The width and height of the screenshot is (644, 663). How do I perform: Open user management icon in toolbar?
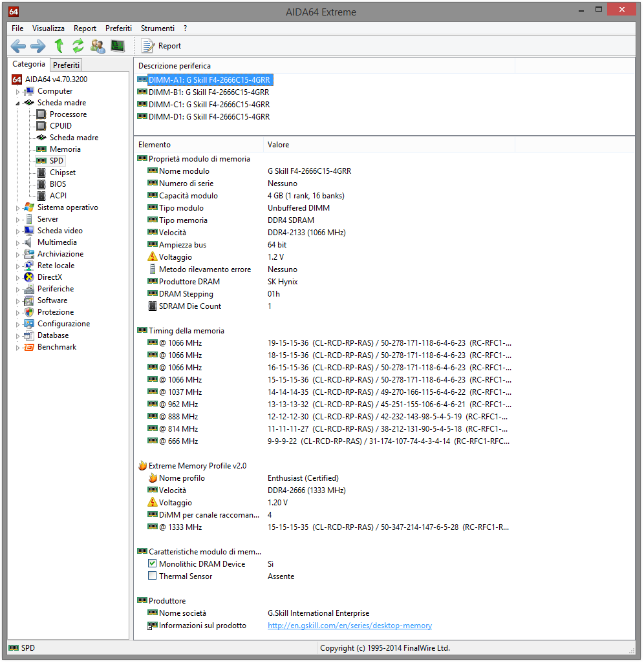[98, 46]
